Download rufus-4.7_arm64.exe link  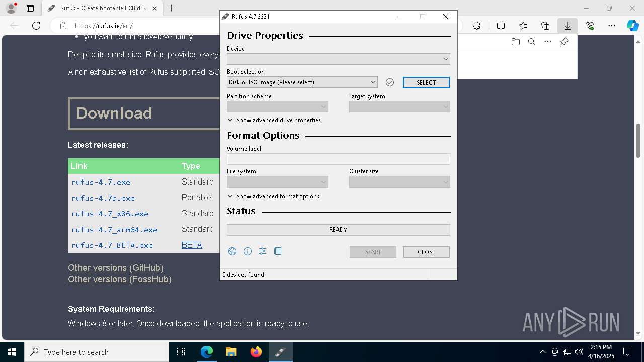pyautogui.click(x=115, y=230)
